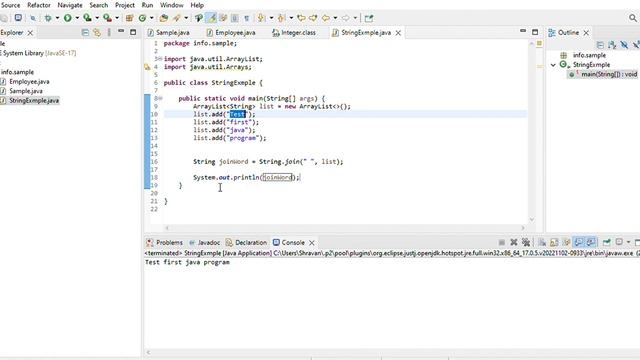
Task: Click the editor horizontal scrollbar
Action: [x=345, y=228]
